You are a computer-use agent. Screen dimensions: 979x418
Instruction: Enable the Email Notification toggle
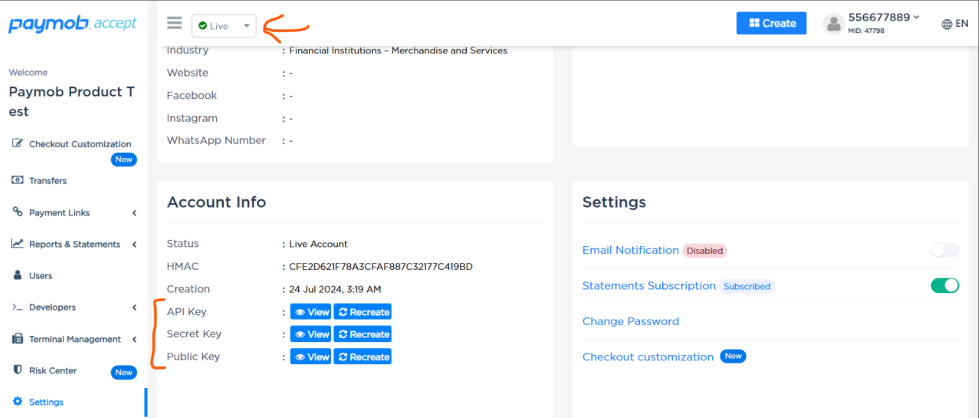pyautogui.click(x=944, y=250)
